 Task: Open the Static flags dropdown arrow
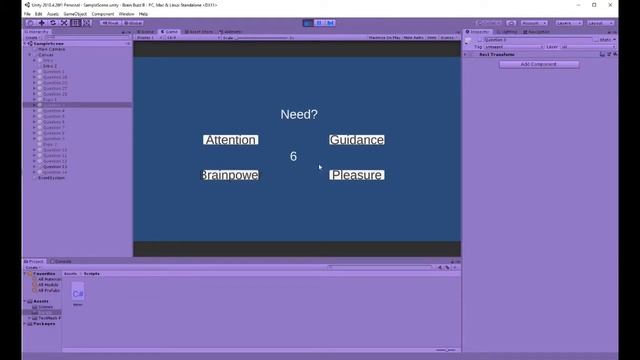[614, 40]
